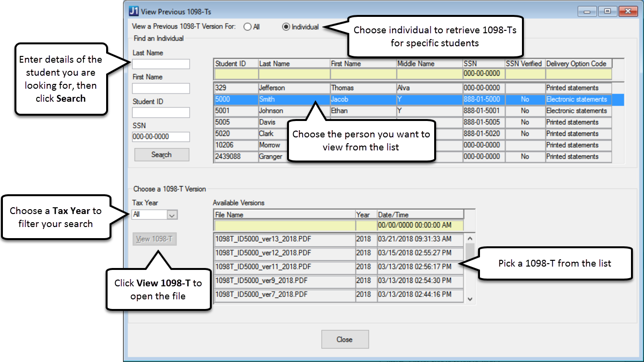Select the Individual radio button
Image resolution: width=644 pixels, height=362 pixels.
tap(286, 27)
